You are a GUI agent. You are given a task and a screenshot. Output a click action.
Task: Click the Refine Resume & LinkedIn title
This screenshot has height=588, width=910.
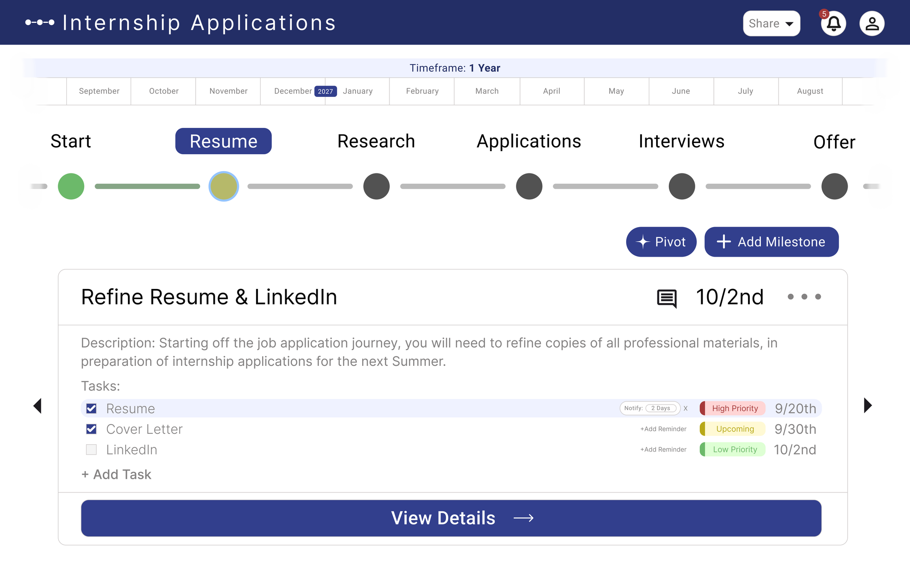point(209,297)
